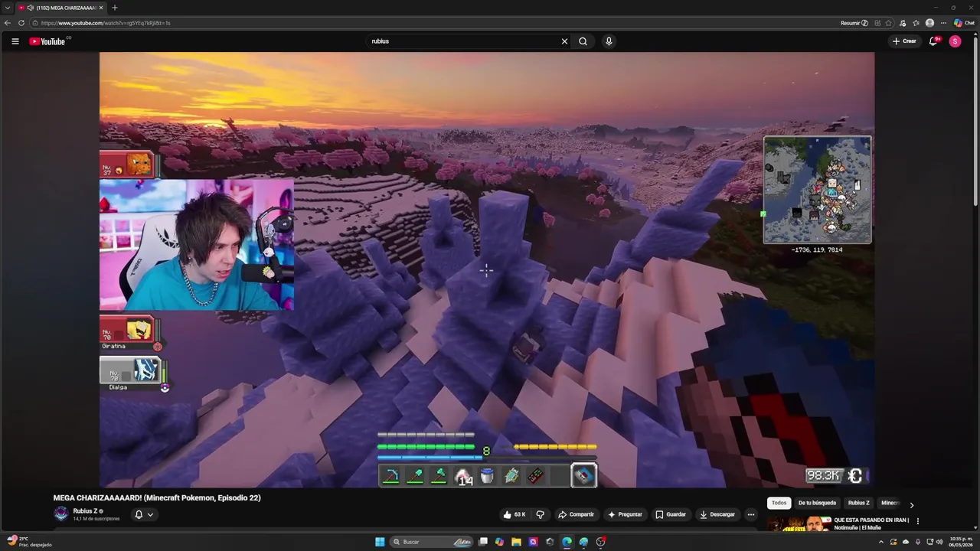The width and height of the screenshot is (980, 551).
Task: Open Windows Start menu
Action: [x=380, y=542]
